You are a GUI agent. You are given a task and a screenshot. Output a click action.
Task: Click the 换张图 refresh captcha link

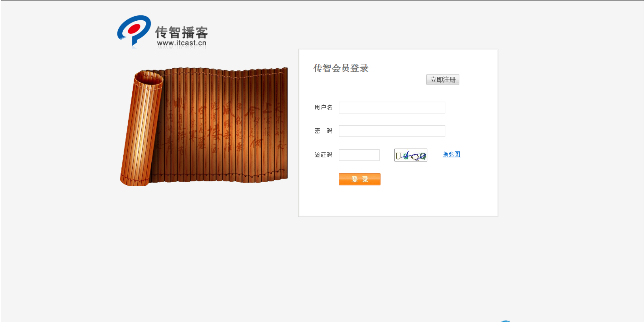click(x=451, y=154)
